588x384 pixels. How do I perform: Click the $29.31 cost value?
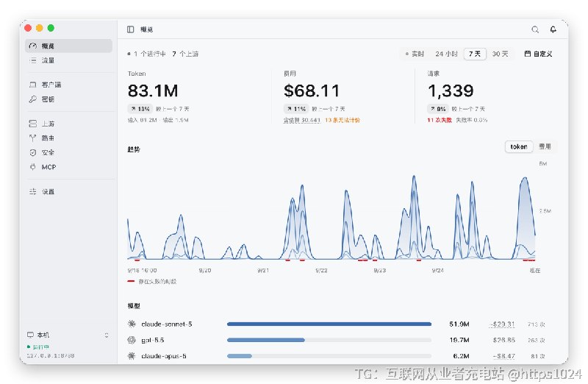pos(503,324)
